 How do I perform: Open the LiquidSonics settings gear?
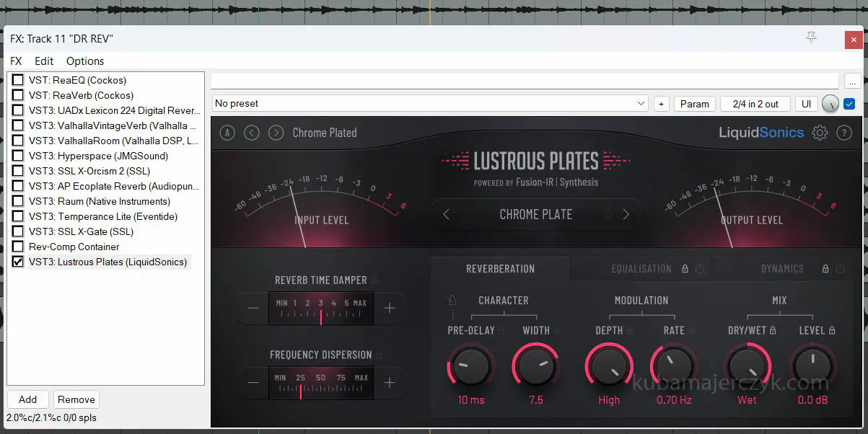[x=820, y=133]
